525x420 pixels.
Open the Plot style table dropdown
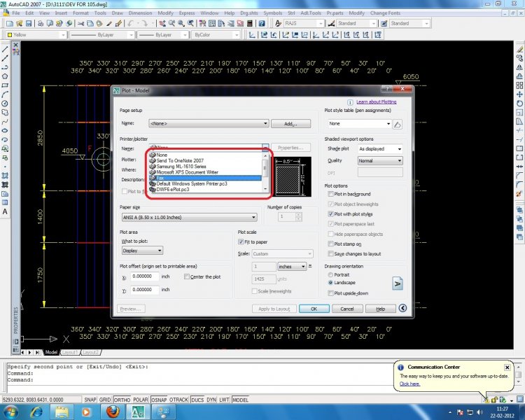pyautogui.click(x=359, y=124)
